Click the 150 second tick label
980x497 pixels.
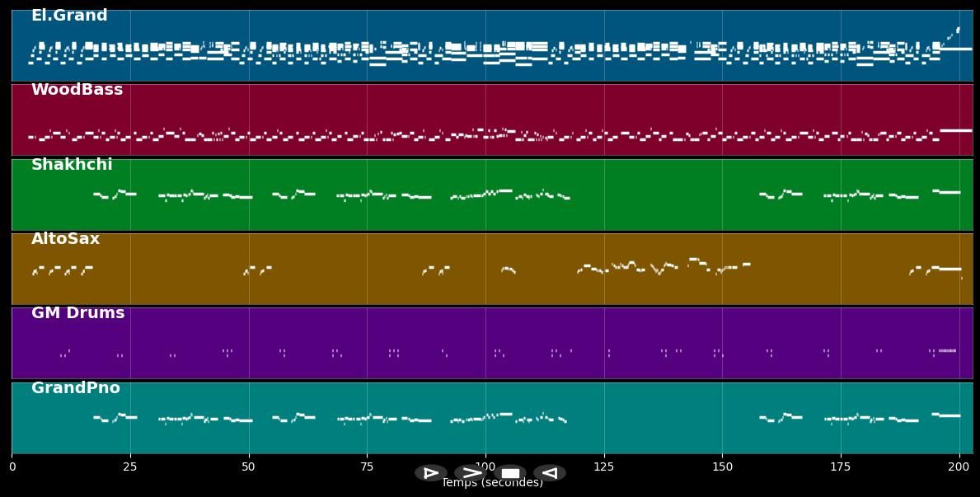(722, 467)
